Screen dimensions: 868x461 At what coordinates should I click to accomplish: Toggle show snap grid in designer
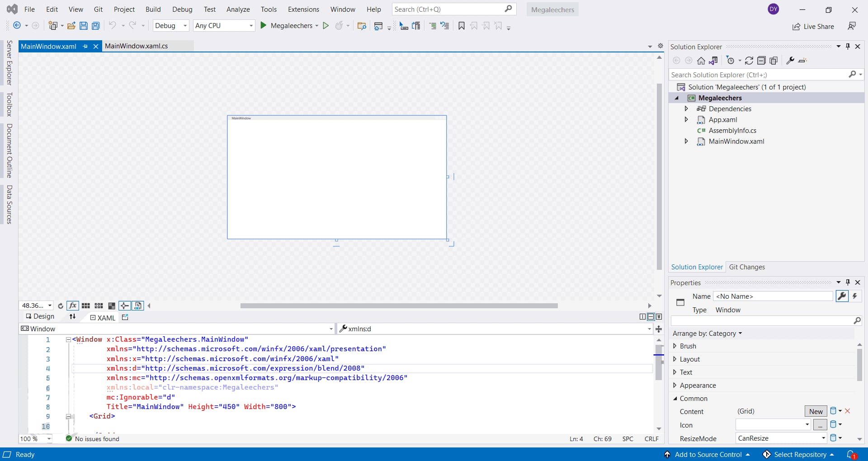coord(86,306)
